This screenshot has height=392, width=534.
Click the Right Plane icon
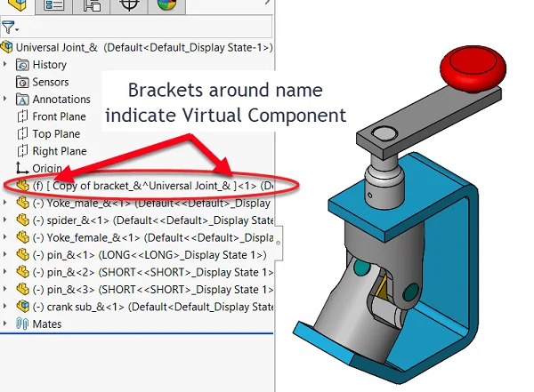[x=24, y=151]
